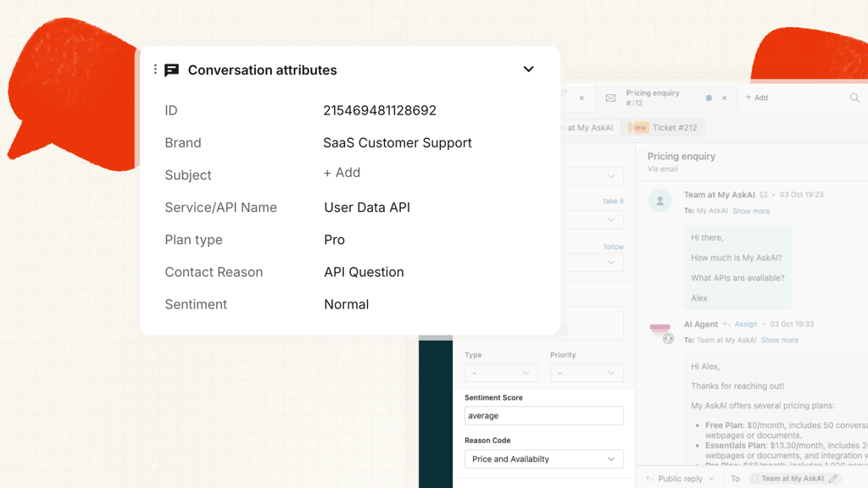
Task: Click the Team at My AskAI avatar
Action: tap(659, 201)
